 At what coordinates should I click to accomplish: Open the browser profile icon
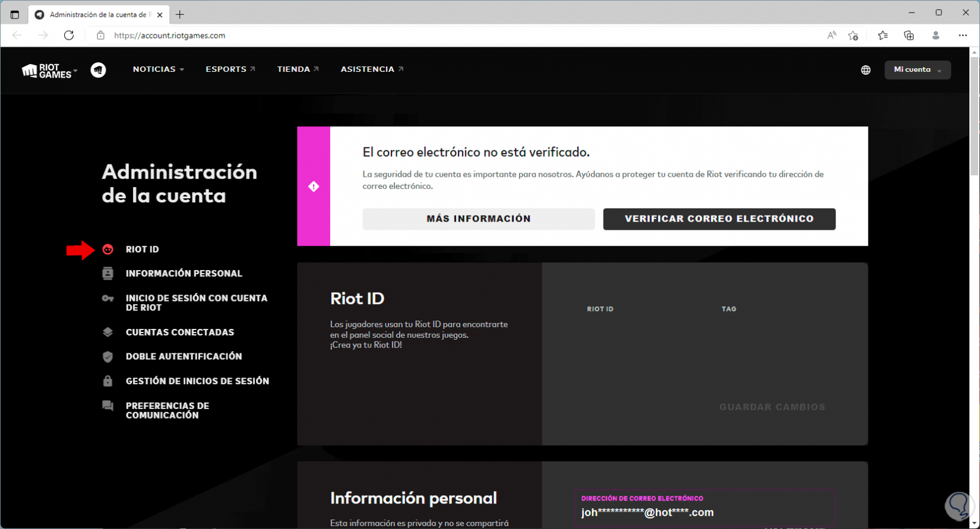(935, 35)
